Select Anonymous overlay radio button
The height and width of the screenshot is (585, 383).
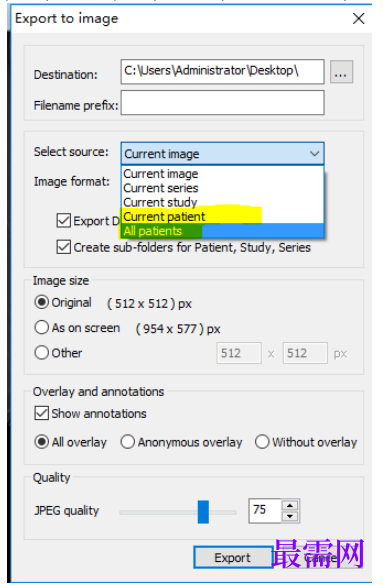tap(128, 442)
